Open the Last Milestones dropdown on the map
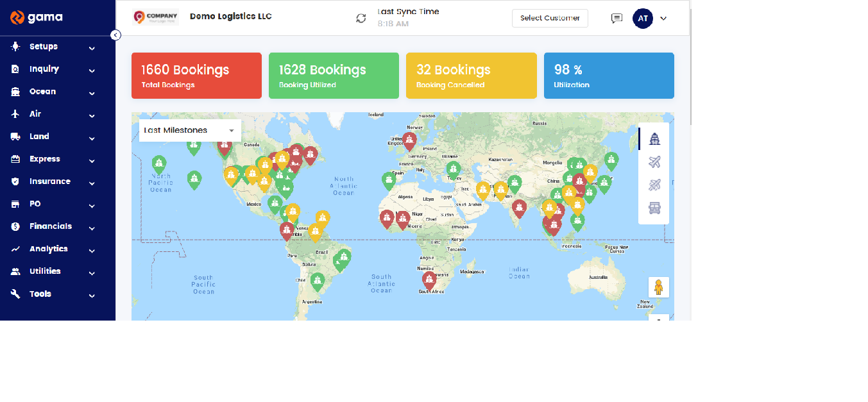This screenshot has height=402, width=868. click(x=189, y=130)
